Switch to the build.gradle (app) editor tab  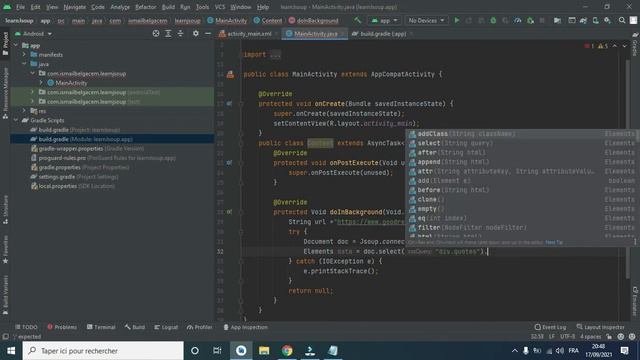(382, 34)
